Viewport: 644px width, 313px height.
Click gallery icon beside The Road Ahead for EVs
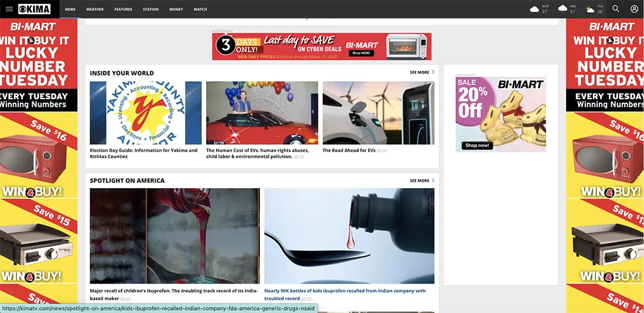point(379,151)
